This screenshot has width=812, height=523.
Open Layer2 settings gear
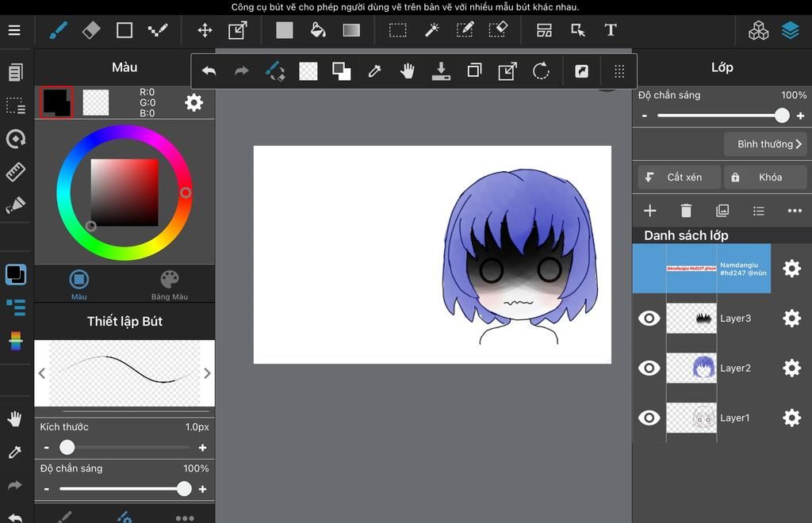pyautogui.click(x=792, y=368)
